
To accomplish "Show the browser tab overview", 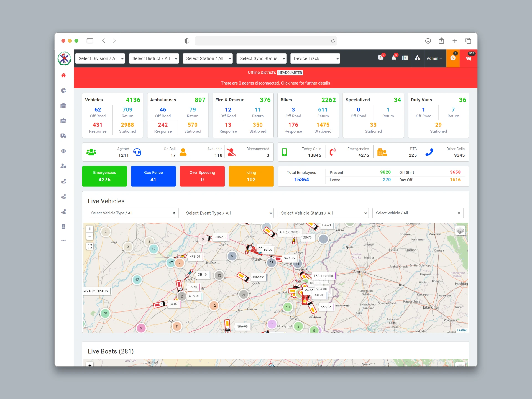I will 468,41.
